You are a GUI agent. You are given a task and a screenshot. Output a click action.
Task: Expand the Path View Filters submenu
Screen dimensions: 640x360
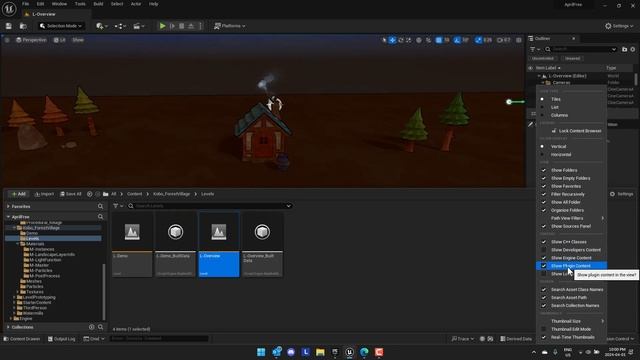pos(571,218)
